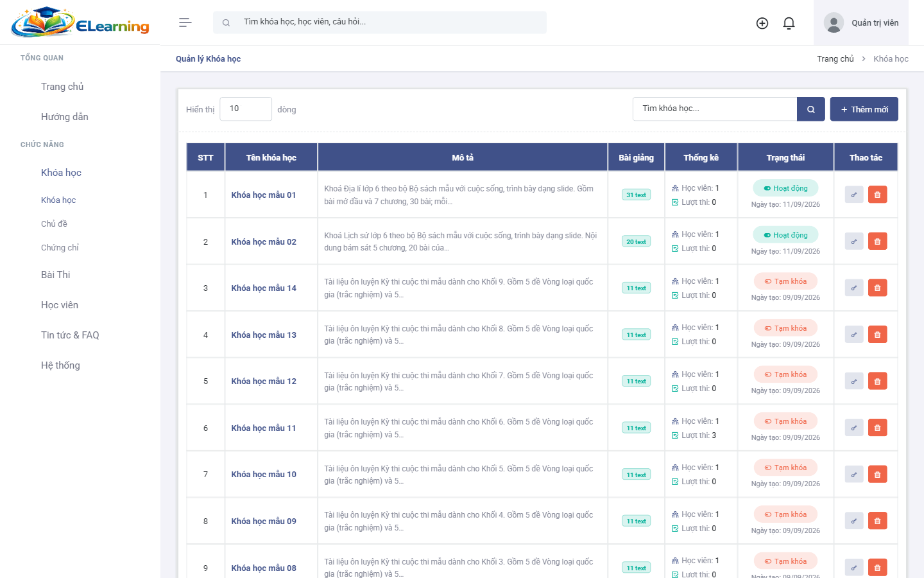Select Chứng chỉ submenu item

60,248
